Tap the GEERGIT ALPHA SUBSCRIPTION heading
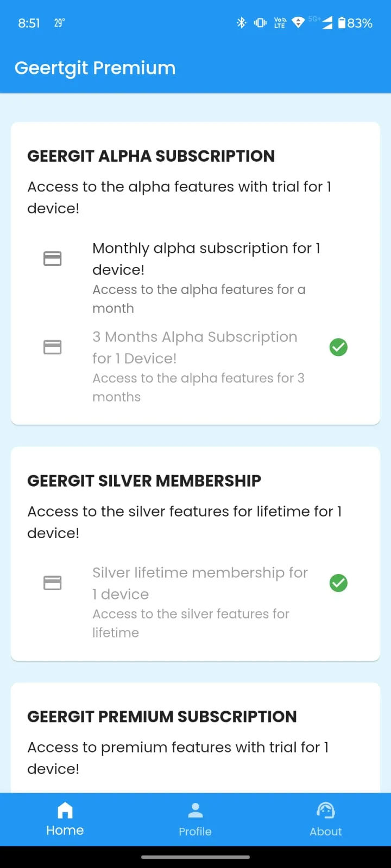391x868 pixels. tap(151, 156)
